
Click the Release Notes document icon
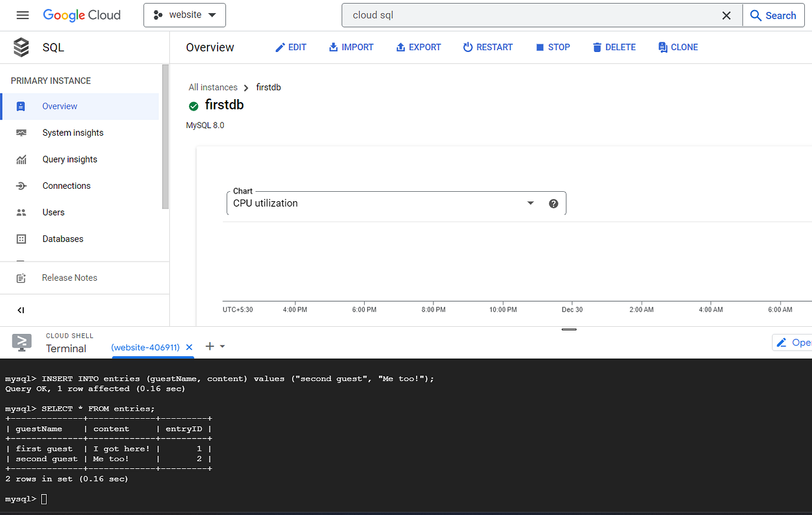point(22,277)
